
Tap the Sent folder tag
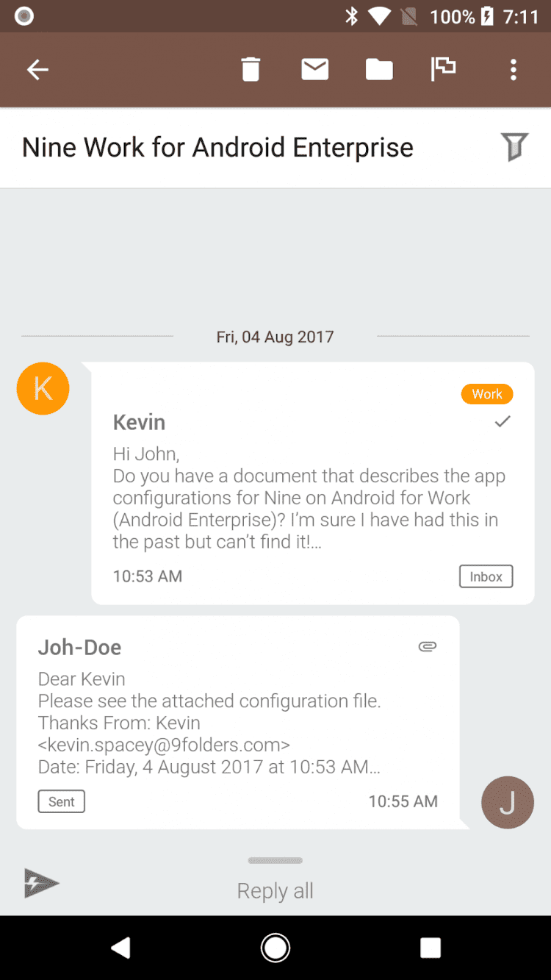coord(62,801)
